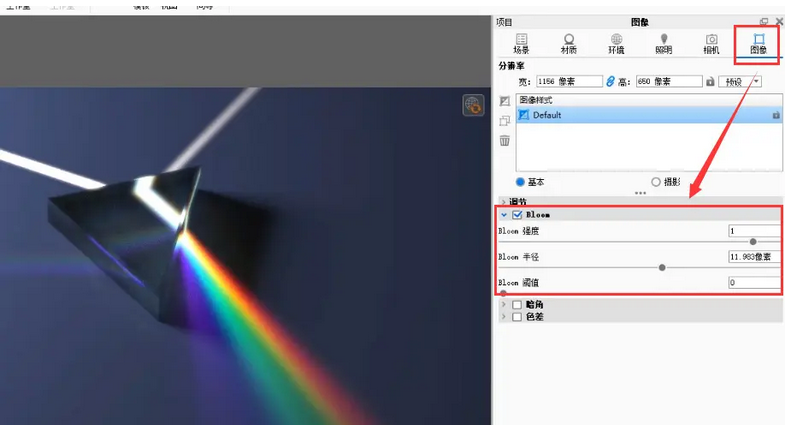Click the Bloom 半径 radius slider handle
The height and width of the screenshot is (425, 786).
[662, 267]
